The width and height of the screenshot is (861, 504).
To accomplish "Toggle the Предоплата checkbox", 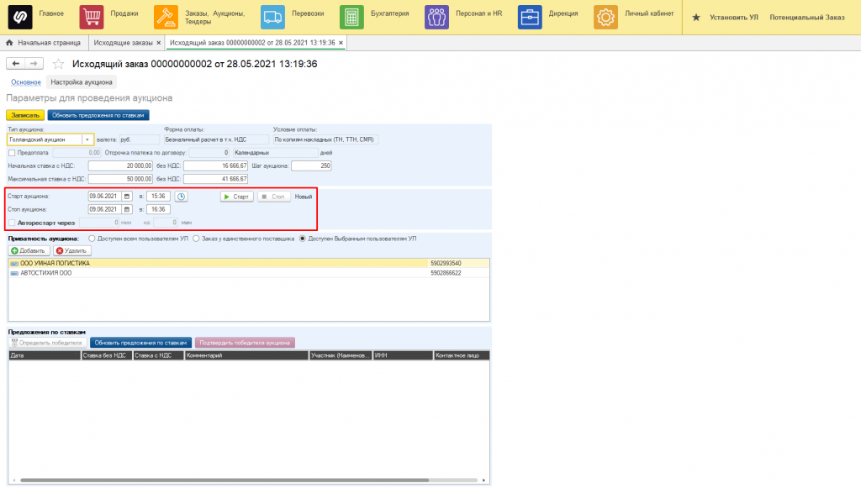I will tap(12, 153).
